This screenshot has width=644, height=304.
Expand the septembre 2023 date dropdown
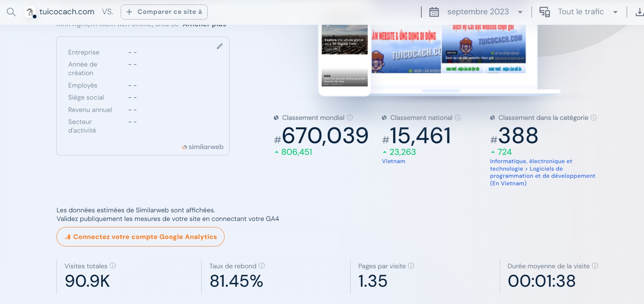point(520,12)
